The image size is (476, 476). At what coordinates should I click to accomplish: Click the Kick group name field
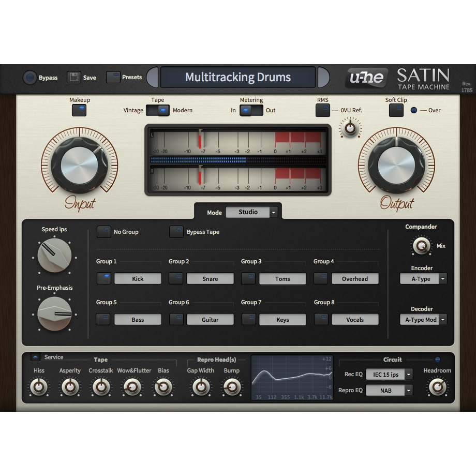click(138, 279)
